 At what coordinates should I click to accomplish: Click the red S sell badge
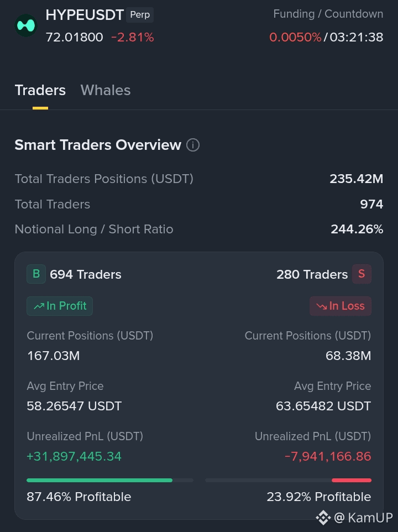pos(362,274)
